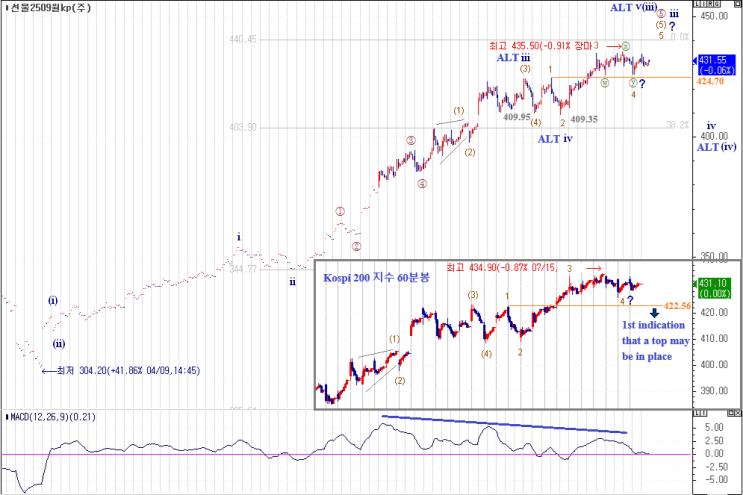Open MACD(12,26,9) indicator settings label
Viewport: 743px width, 495px height.
(x=53, y=417)
